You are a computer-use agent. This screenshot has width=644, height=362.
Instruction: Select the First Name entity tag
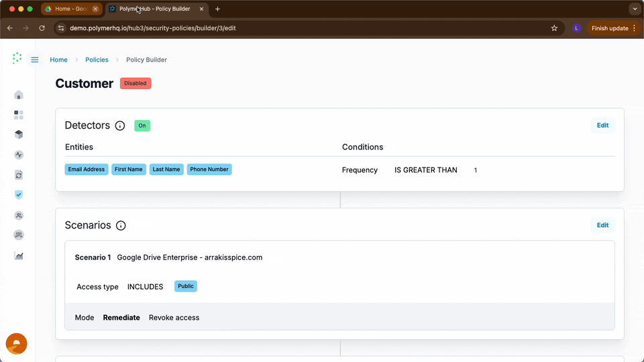[x=129, y=170]
